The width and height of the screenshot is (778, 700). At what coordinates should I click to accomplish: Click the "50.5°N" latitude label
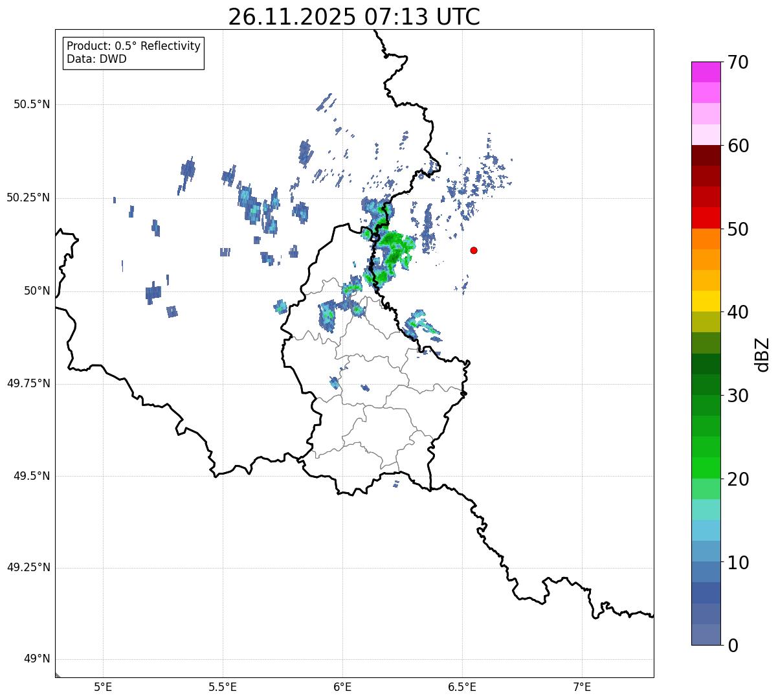(x=31, y=104)
